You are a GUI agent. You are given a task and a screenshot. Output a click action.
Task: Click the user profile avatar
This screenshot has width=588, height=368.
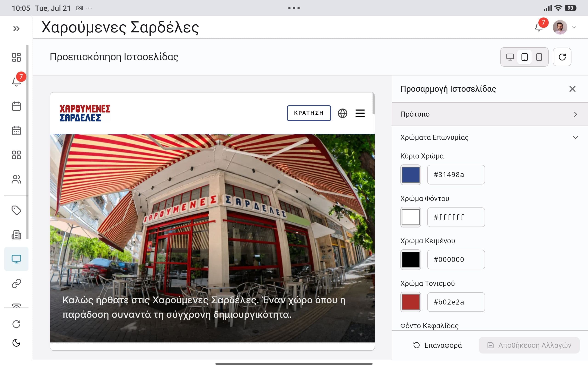560,27
